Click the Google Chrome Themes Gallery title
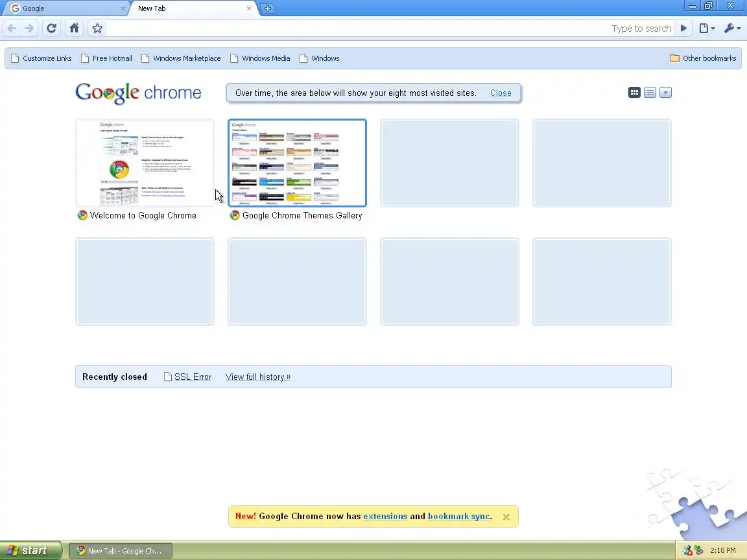The width and height of the screenshot is (747, 560). pos(302,216)
